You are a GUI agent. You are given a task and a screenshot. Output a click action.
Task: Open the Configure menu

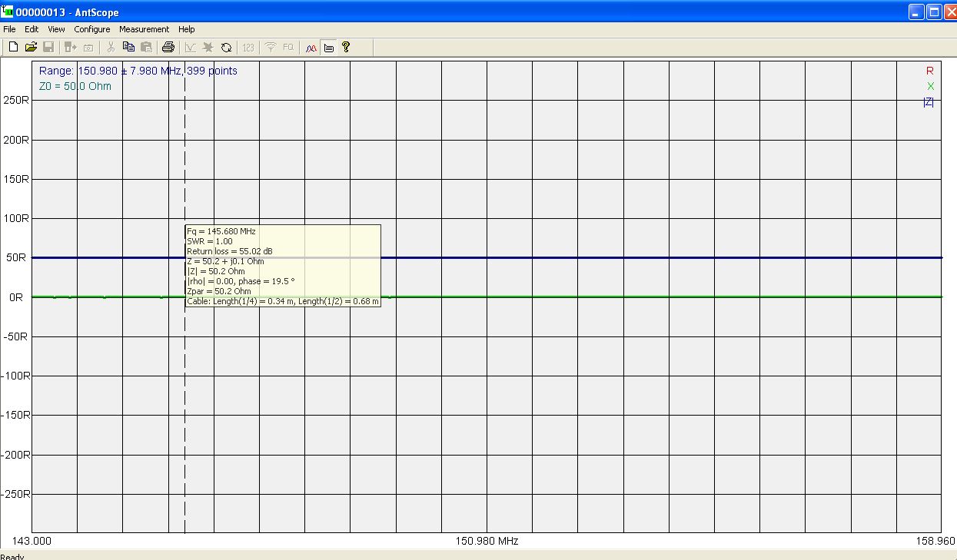92,29
